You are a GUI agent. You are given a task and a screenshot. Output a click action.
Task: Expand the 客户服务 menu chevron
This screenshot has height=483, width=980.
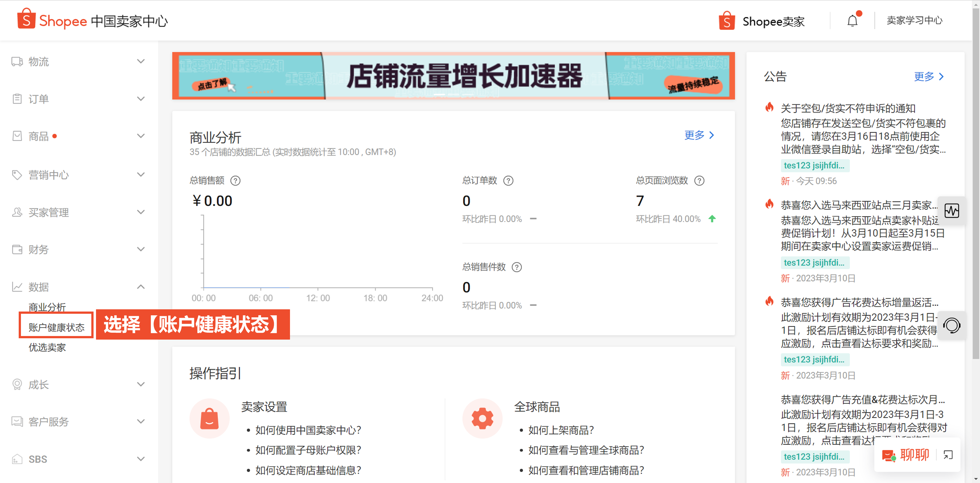[x=141, y=421]
